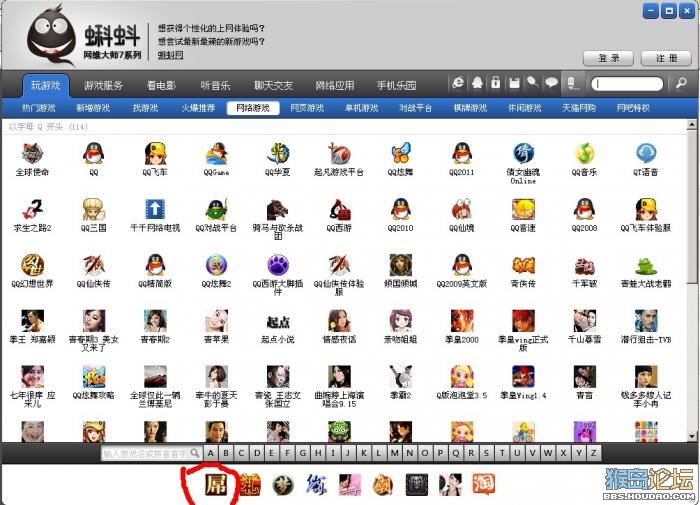The height and width of the screenshot is (505, 700).
Task: Open the 网络应用 tab
Action: coord(335,85)
